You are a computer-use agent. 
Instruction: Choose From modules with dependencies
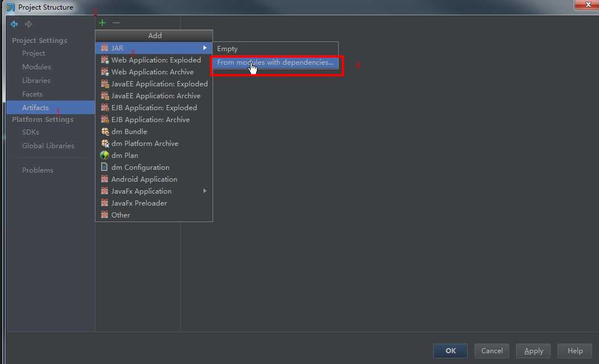pos(276,62)
